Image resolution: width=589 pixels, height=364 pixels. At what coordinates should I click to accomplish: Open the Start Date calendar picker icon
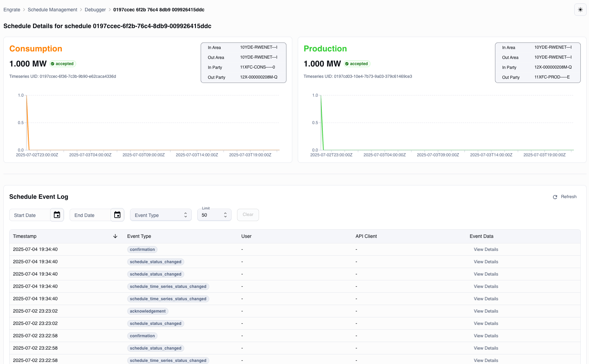(57, 215)
